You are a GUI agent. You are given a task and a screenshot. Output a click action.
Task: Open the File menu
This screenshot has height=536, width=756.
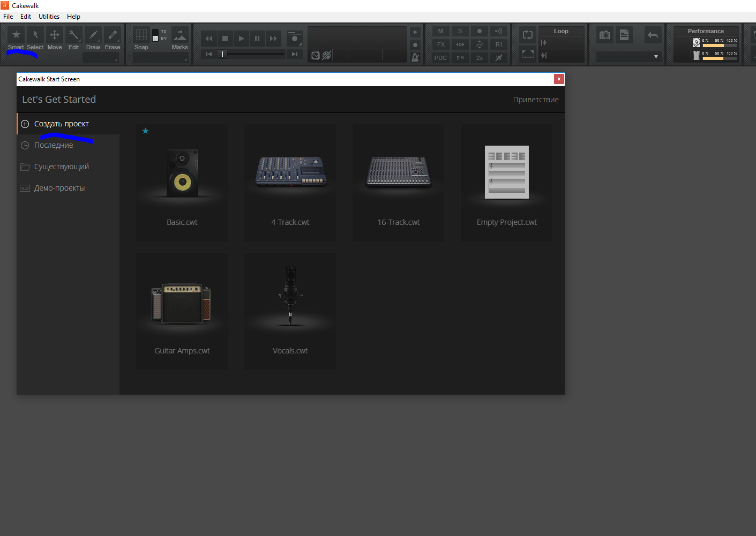pos(8,17)
